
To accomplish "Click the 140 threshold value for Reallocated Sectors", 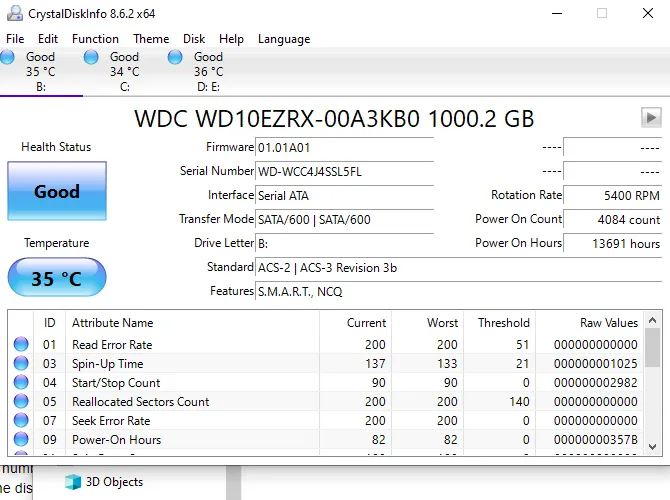I will pos(519,402).
